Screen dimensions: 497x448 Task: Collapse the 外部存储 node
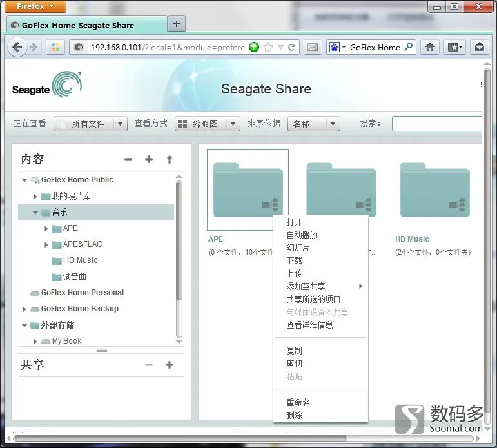[24, 326]
